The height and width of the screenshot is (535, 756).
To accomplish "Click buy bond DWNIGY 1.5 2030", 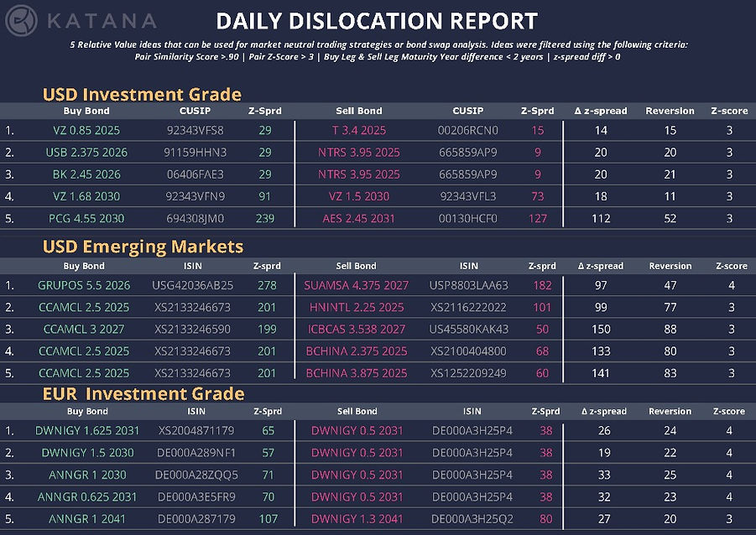I will point(87,453).
